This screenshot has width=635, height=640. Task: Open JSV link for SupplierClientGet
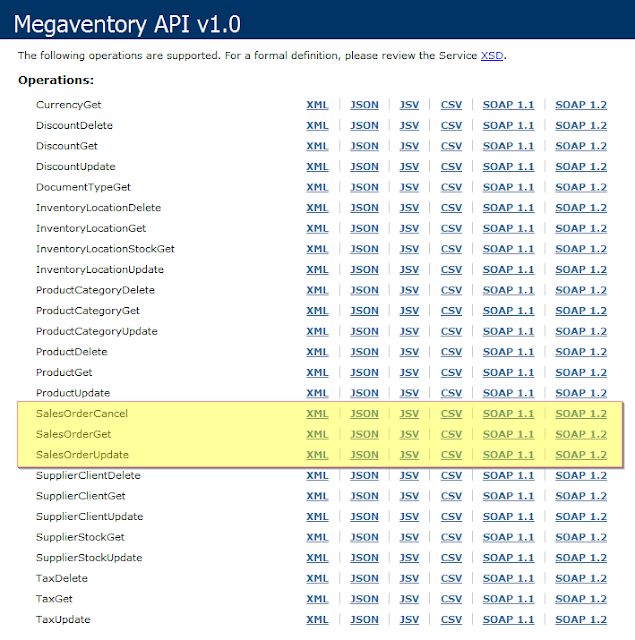coord(409,496)
